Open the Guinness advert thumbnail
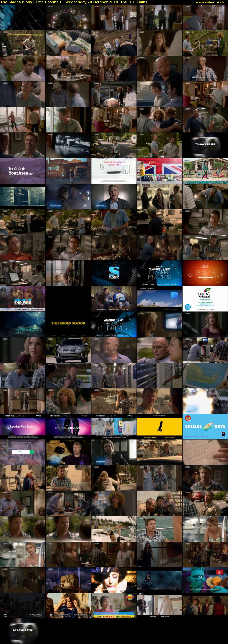 tap(23, 196)
